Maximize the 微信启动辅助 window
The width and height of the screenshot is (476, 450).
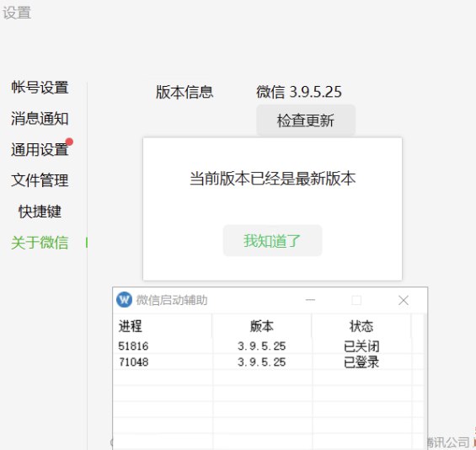356,300
